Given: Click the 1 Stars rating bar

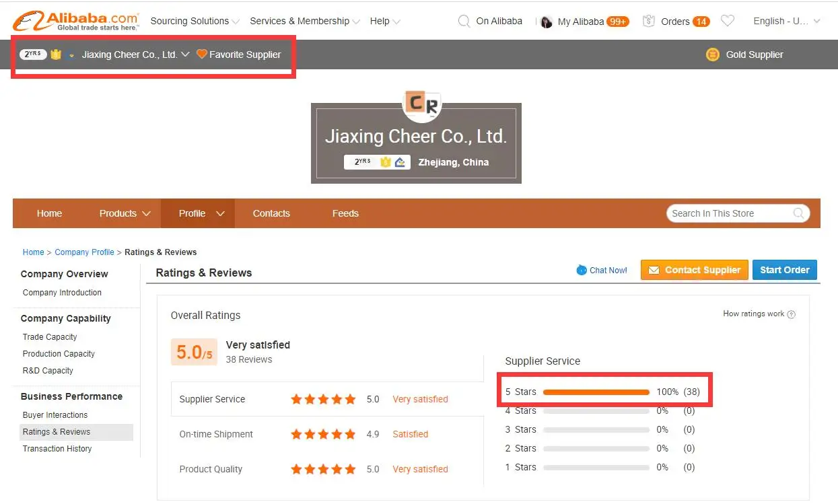Looking at the screenshot, I should pos(596,467).
